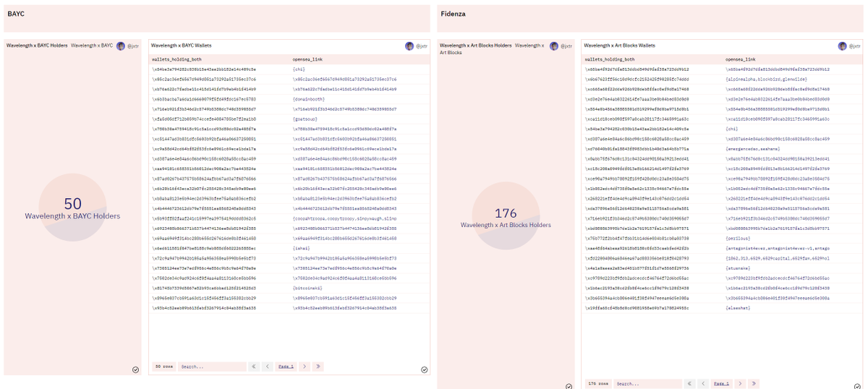Click the 50 holders counter value
This screenshot has height=389, width=868.
pos(72,205)
